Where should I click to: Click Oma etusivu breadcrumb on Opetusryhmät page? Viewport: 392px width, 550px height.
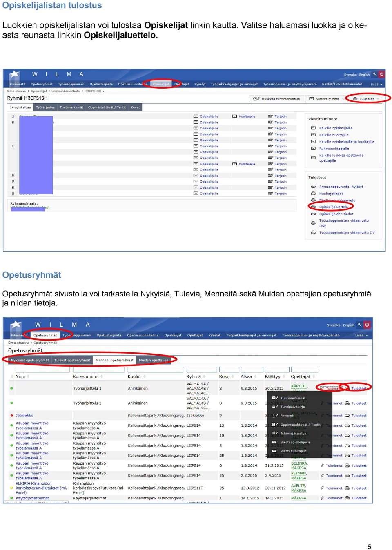point(18,343)
